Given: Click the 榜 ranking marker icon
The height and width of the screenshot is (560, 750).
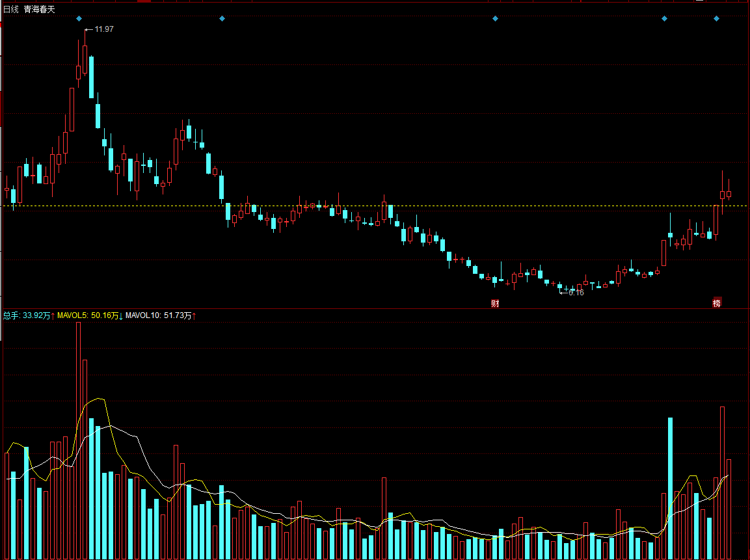Looking at the screenshot, I should click(717, 302).
